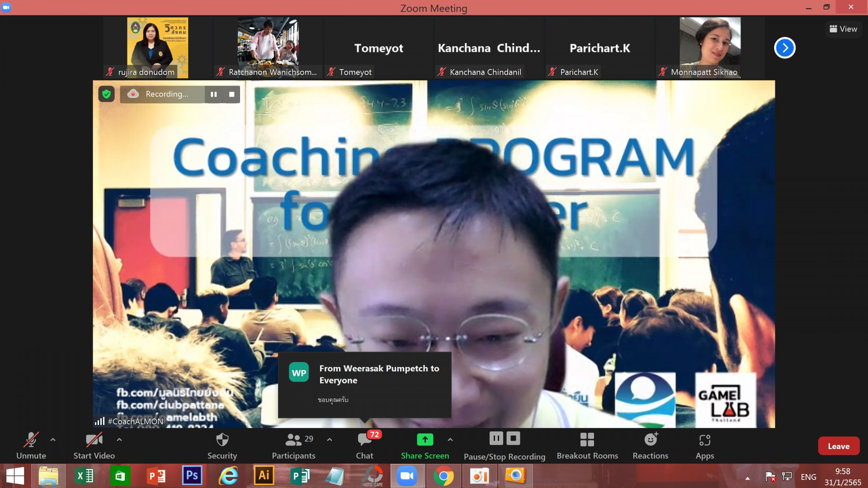Switch to Zoom taskbar icon
This screenshot has height=488, width=868.
407,476
